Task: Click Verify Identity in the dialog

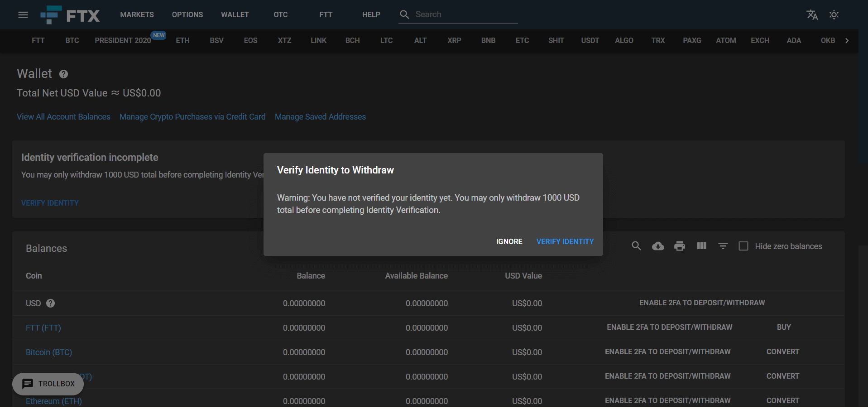Action: pos(565,242)
